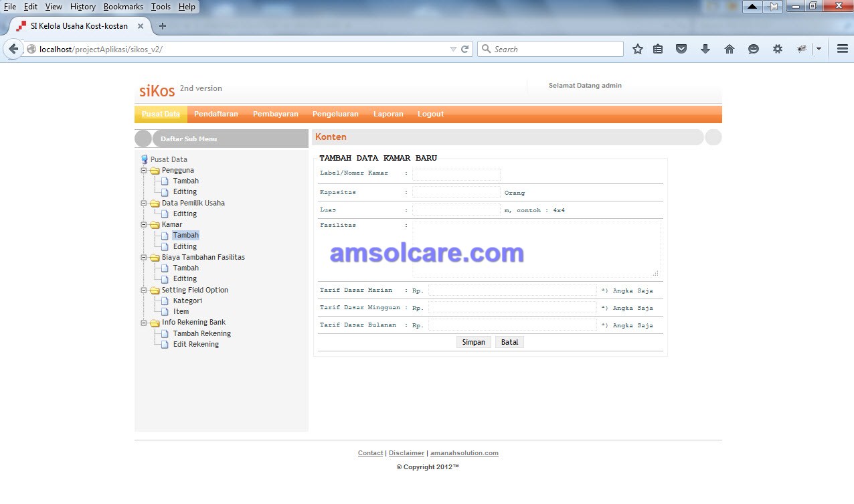
Task: Collapse the Setting Field Option node
Action: (144, 290)
